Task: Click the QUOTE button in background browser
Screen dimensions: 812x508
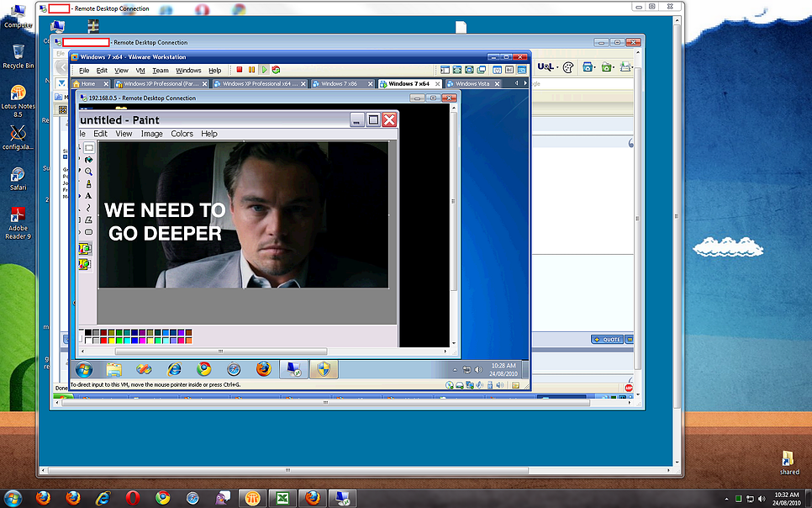Action: (x=608, y=340)
